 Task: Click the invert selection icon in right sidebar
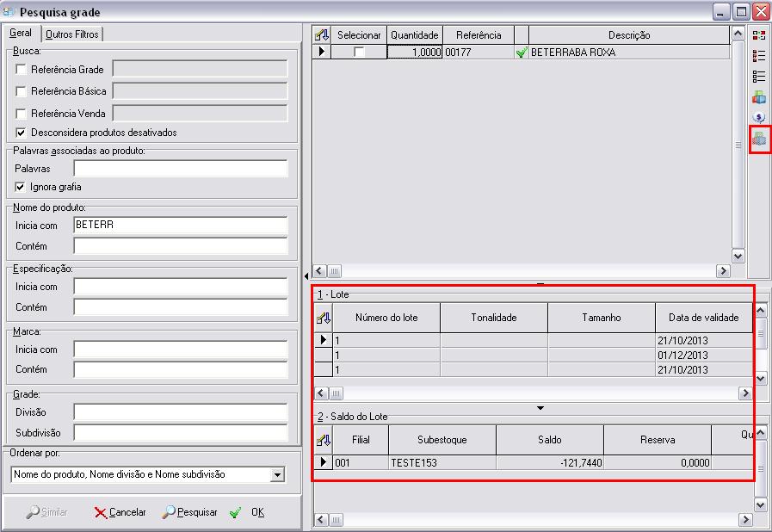[x=759, y=36]
